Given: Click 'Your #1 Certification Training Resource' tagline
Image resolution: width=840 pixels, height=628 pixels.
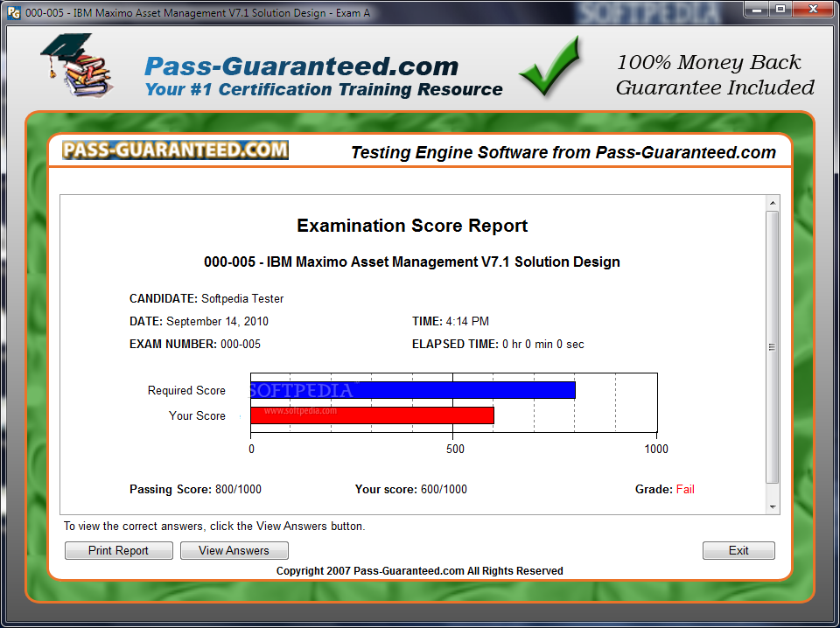Looking at the screenshot, I should pos(324,89).
